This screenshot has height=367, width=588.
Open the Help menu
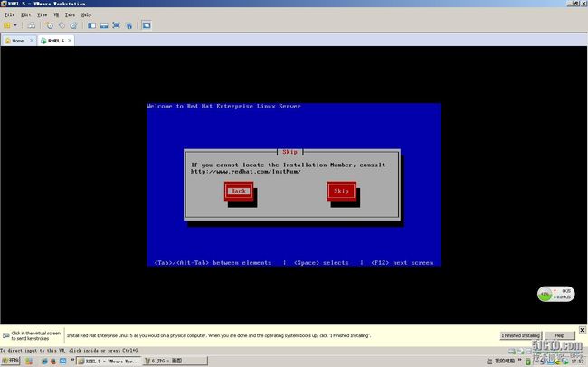(x=86, y=14)
